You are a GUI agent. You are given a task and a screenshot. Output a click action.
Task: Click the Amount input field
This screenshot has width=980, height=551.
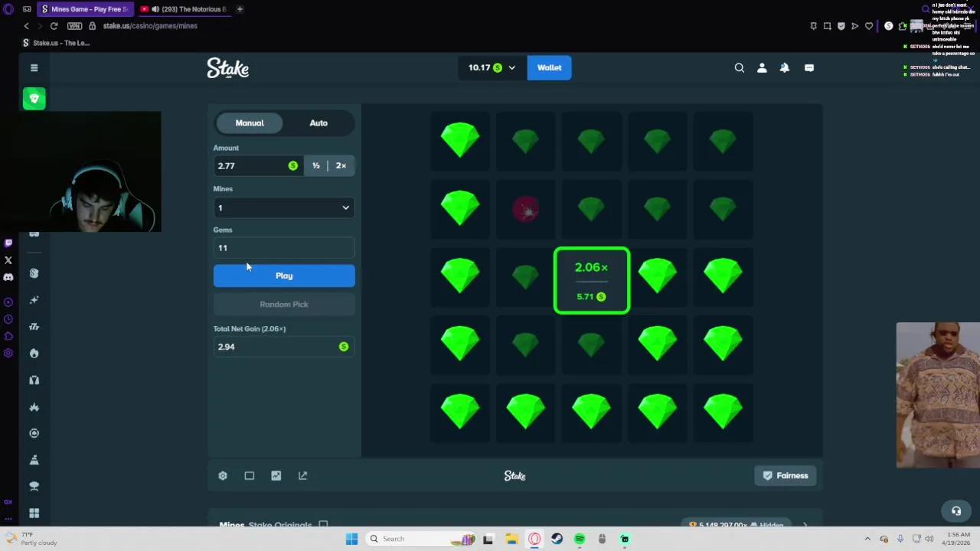tap(258, 165)
